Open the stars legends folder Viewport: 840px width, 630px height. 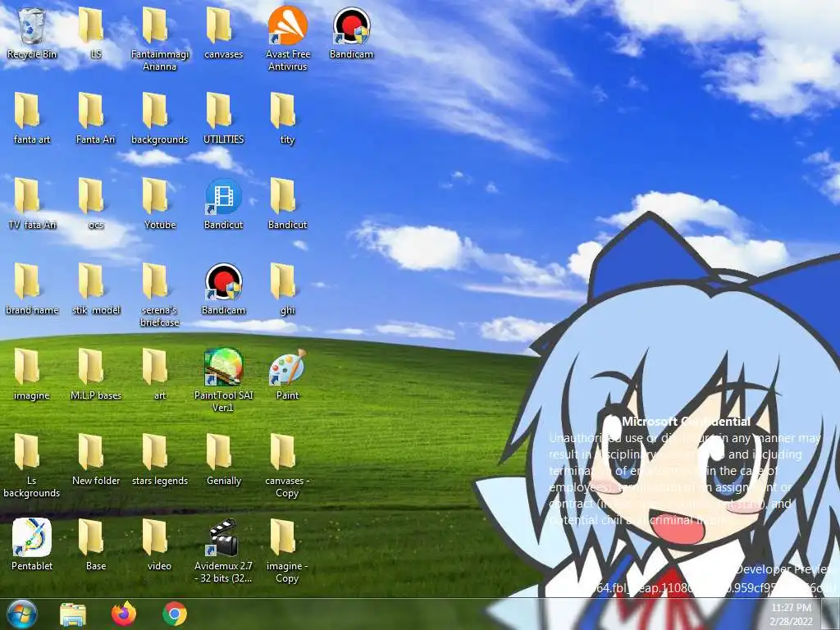160,459
